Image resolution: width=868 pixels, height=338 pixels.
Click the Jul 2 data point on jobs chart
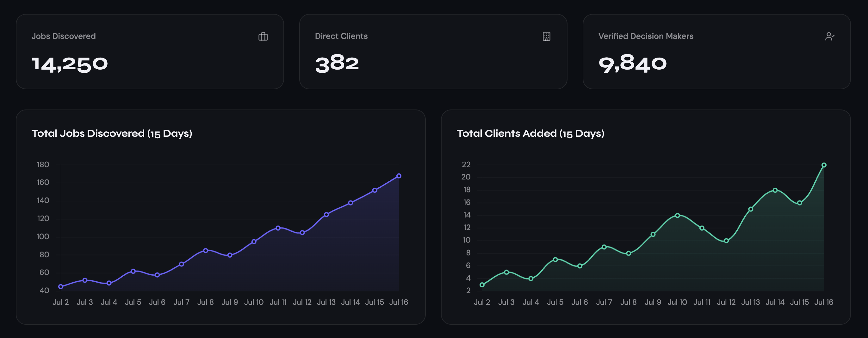61,287
